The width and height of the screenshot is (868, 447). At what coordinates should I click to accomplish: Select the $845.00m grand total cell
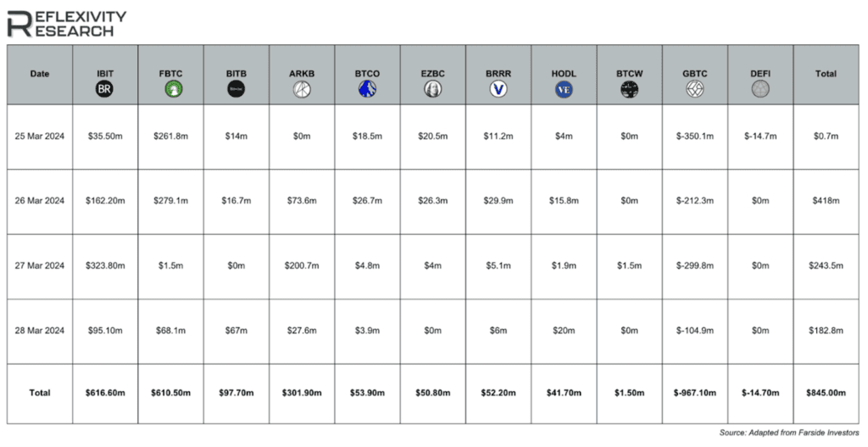pos(826,394)
